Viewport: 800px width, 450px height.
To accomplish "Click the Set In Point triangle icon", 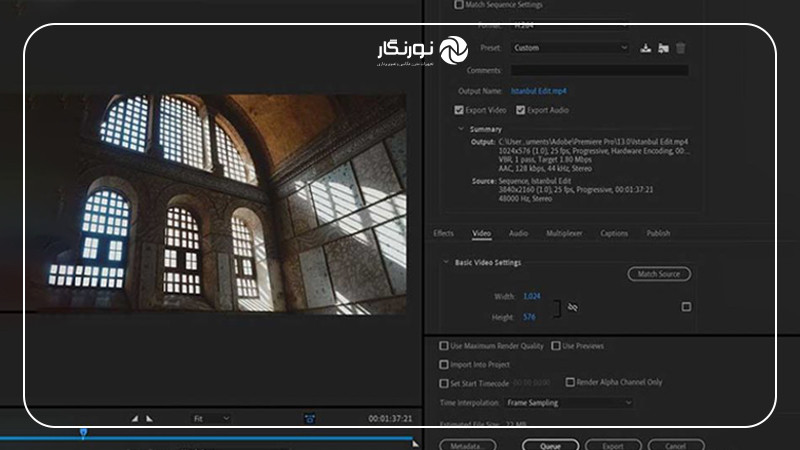I will pyautogui.click(x=135, y=418).
